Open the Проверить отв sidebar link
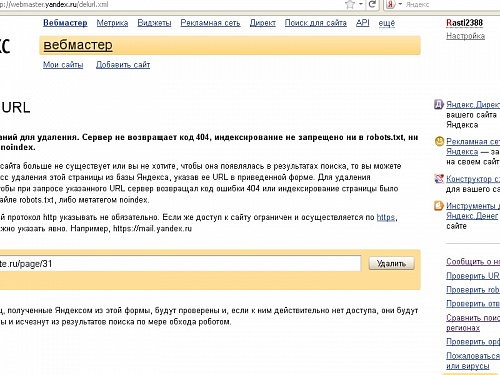Viewport: 500px width, 375px height. 473,304
